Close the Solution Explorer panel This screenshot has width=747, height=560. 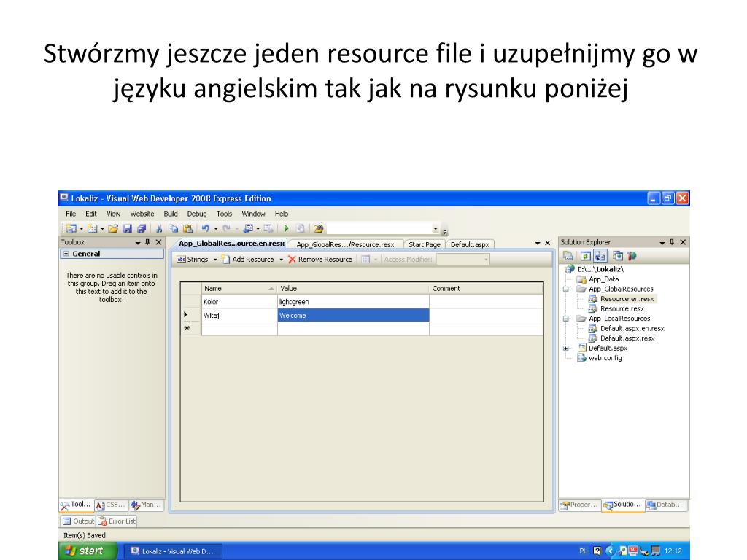(x=683, y=242)
